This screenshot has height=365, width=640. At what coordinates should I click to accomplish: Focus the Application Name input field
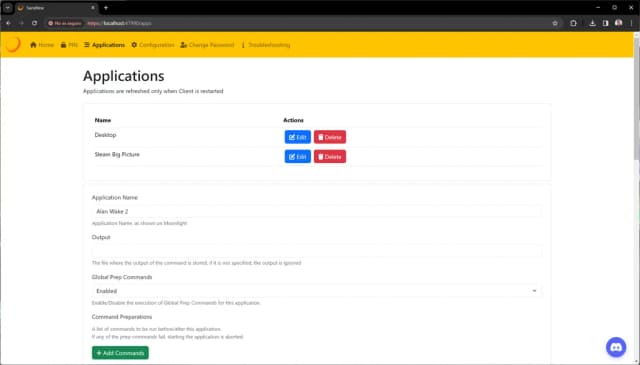(x=317, y=211)
